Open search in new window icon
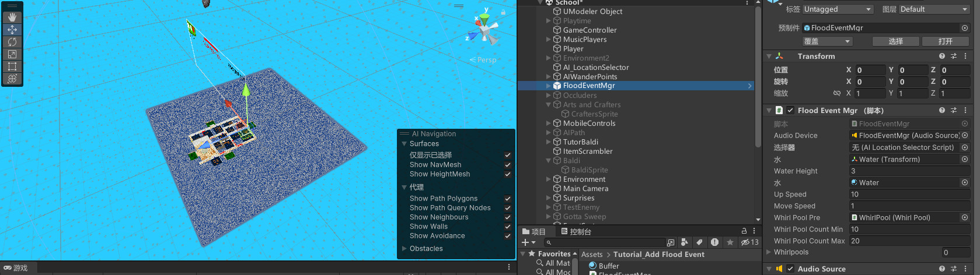Screen dimensions: 980x275 click(x=671, y=242)
